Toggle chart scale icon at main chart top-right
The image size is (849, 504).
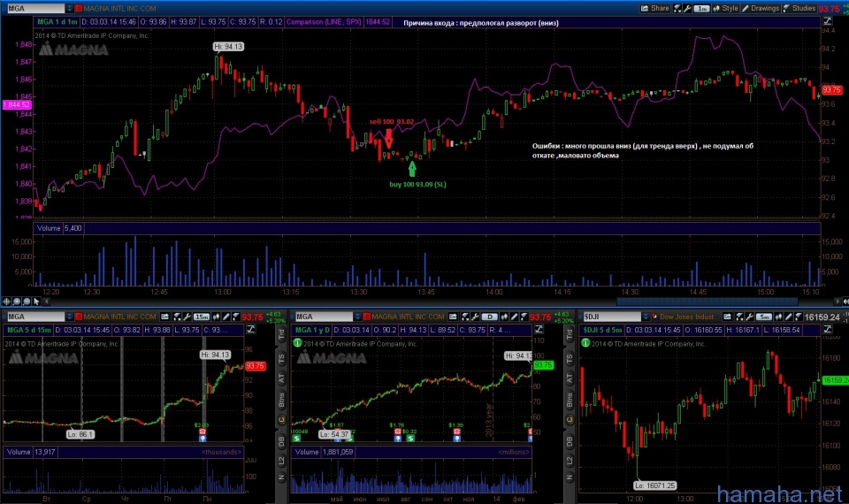pos(828,21)
